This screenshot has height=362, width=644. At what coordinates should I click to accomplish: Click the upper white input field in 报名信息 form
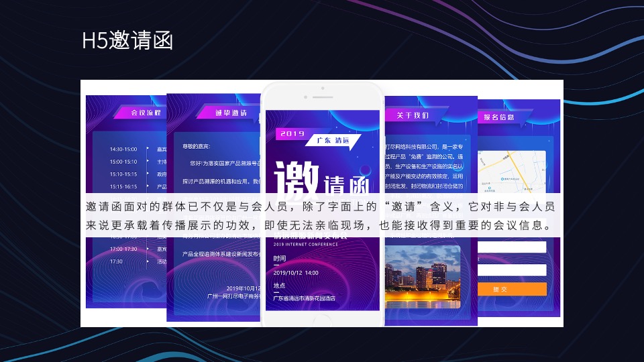click(512, 247)
